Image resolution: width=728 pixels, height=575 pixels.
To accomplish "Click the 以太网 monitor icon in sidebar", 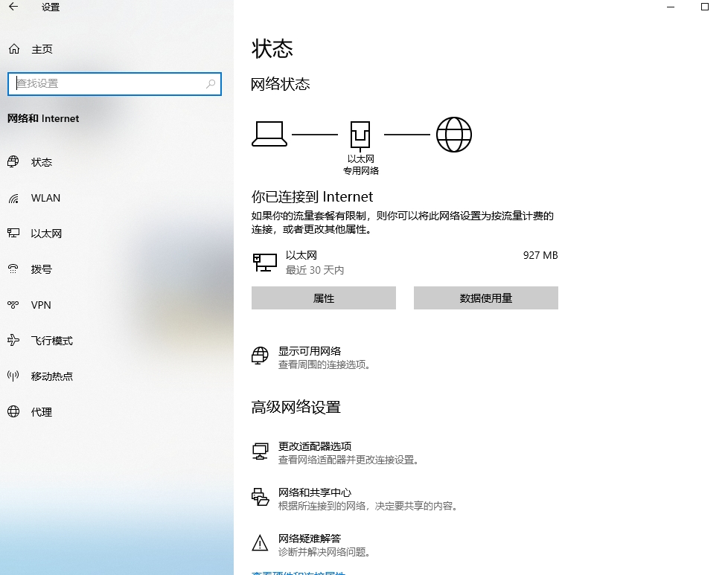I will (13, 233).
